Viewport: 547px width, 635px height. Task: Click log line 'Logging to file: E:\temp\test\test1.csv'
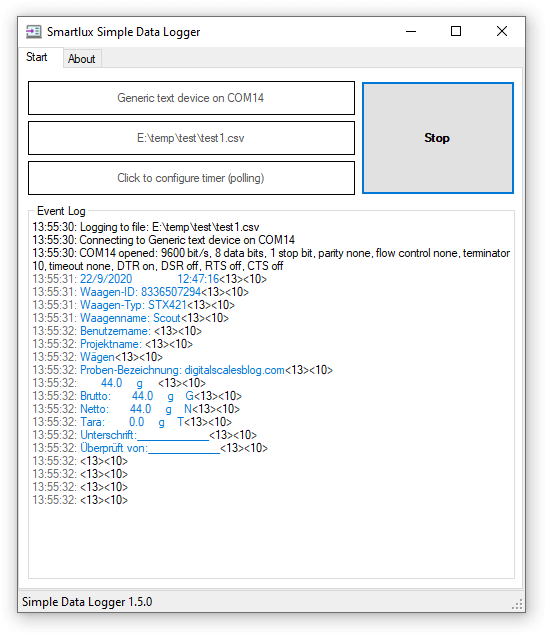146,227
